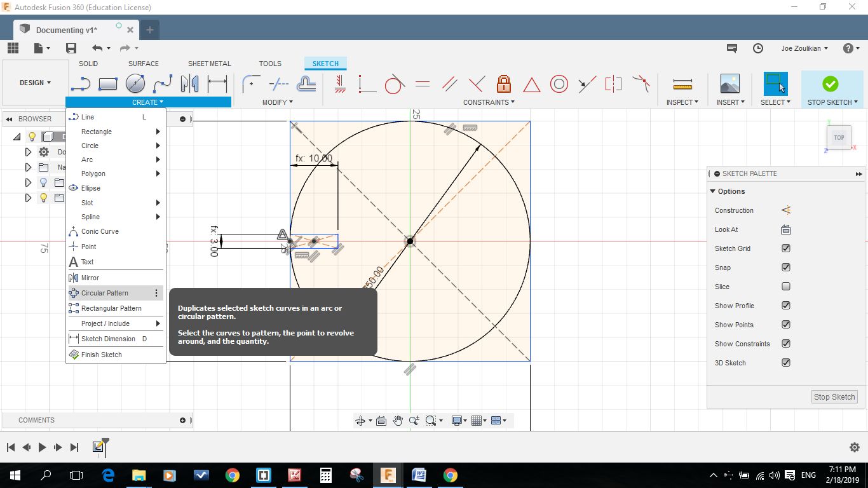
Task: Click the Select tool icon
Action: pos(775,83)
